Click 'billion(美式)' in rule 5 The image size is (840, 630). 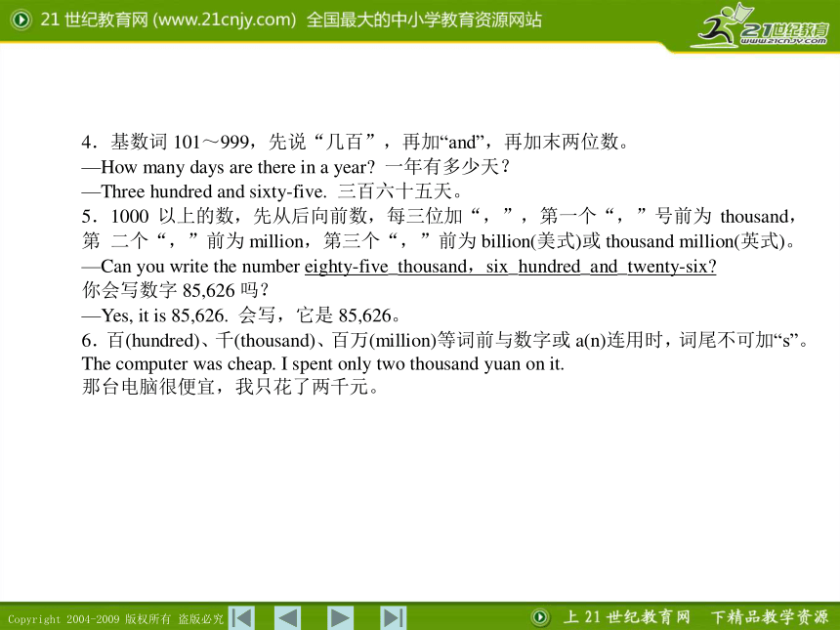point(531,241)
